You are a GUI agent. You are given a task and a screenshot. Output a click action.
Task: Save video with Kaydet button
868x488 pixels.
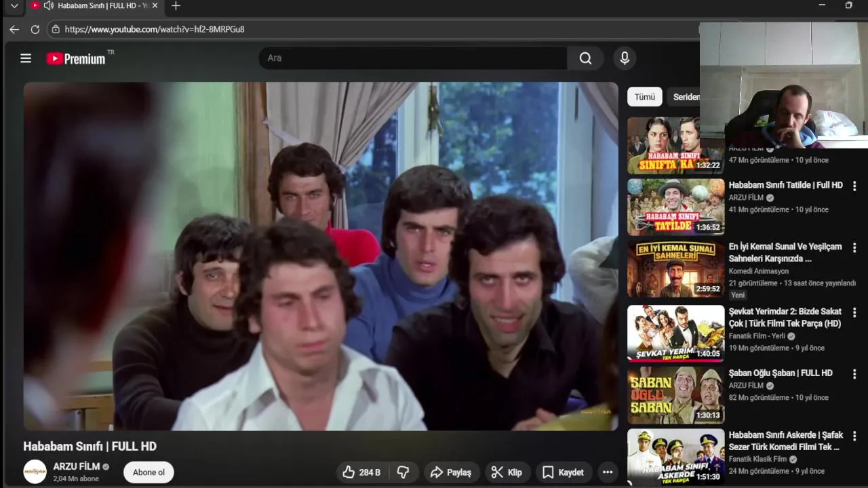point(564,472)
